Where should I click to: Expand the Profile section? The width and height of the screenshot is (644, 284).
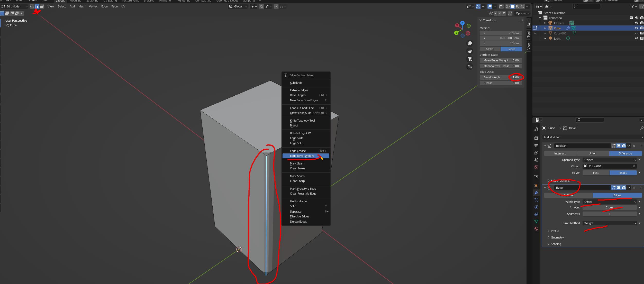(555, 231)
